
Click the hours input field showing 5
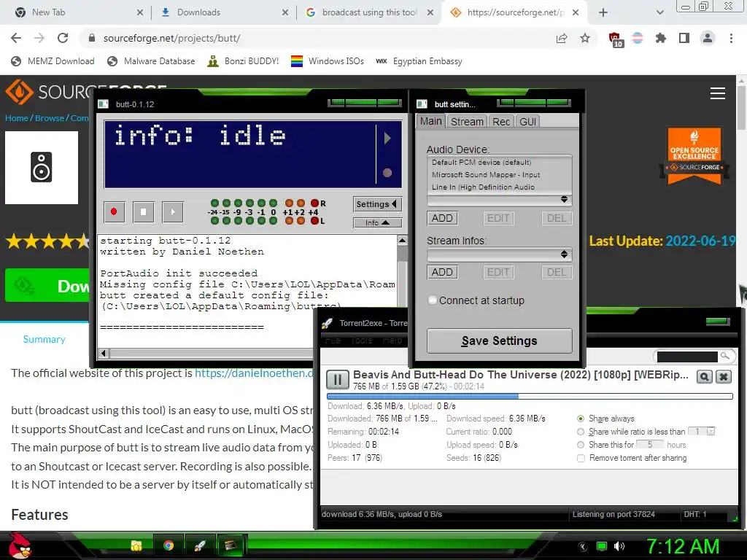pos(650,444)
